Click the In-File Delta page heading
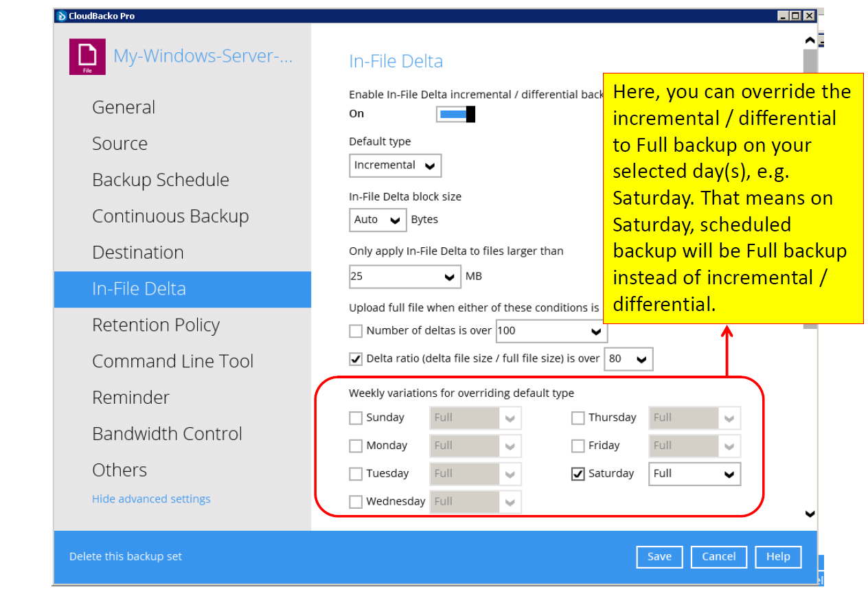Screen dimensions: 868x607 pyautogui.click(x=396, y=61)
